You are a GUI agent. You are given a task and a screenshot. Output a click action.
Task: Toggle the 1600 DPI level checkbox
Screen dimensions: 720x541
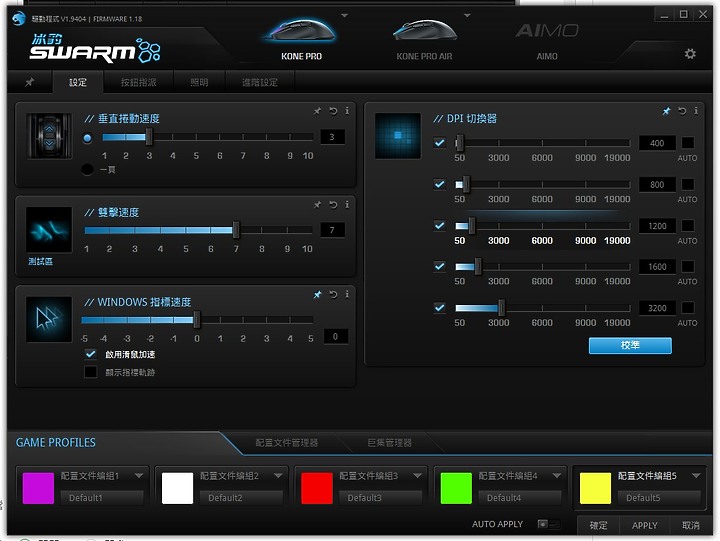[439, 266]
